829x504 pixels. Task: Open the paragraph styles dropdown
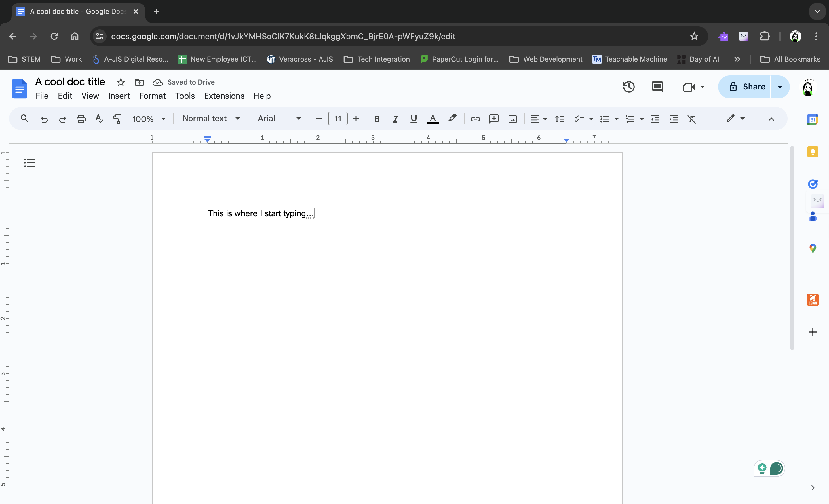[211, 118]
